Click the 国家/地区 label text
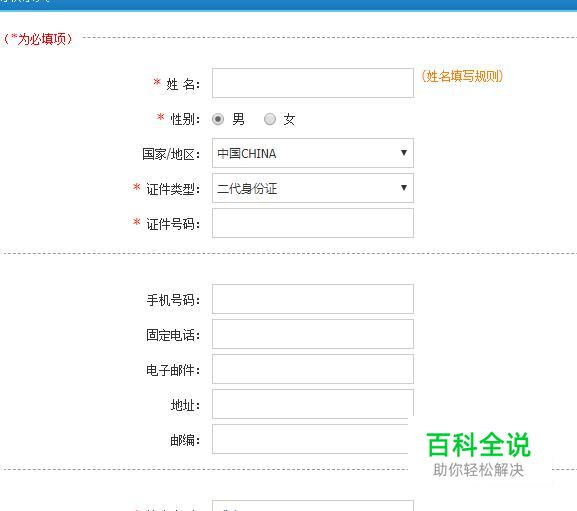 (171, 154)
